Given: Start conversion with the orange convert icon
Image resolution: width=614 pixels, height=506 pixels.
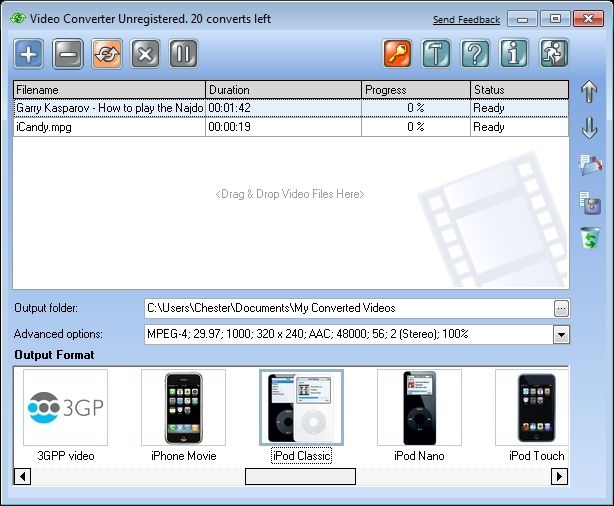Looking at the screenshot, I should pos(107,54).
